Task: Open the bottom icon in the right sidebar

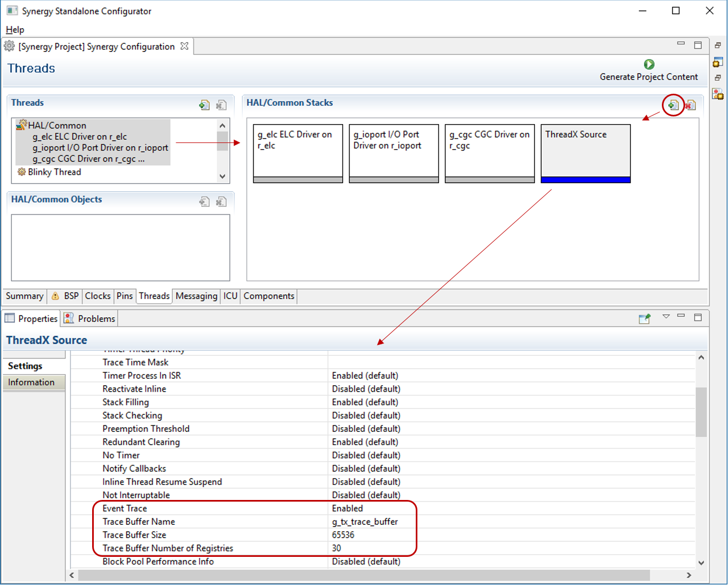Action: point(718,94)
